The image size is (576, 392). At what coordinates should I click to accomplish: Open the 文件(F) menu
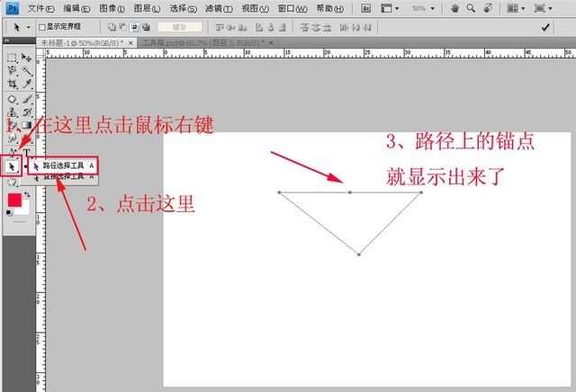pyautogui.click(x=41, y=8)
